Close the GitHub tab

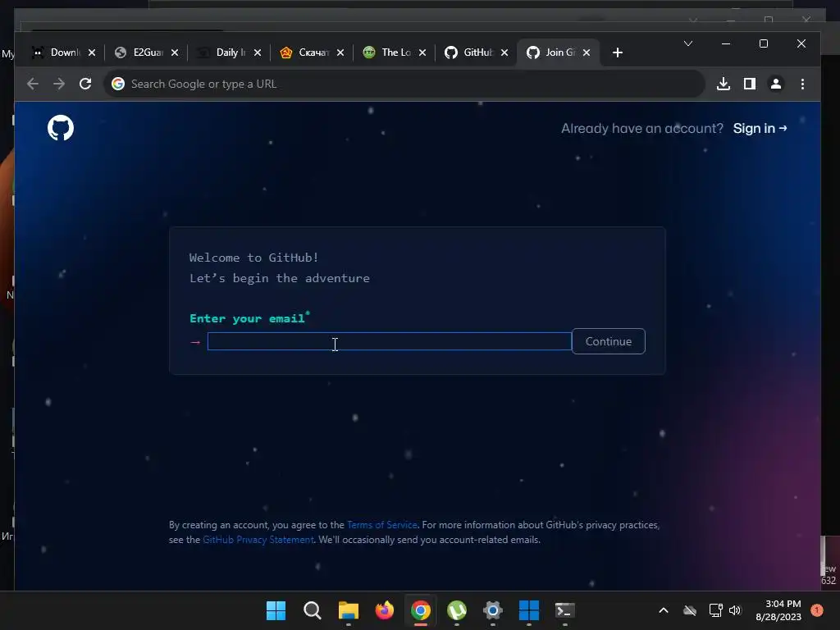pos(504,52)
